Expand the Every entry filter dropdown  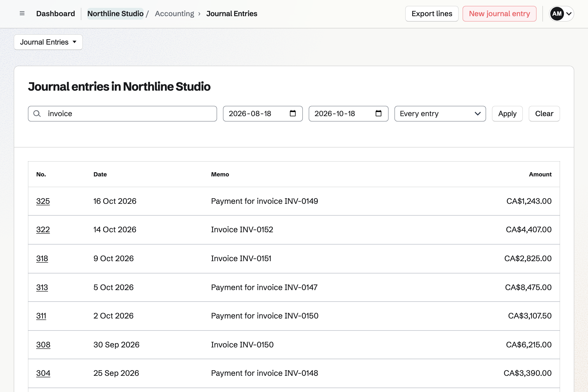pyautogui.click(x=440, y=114)
